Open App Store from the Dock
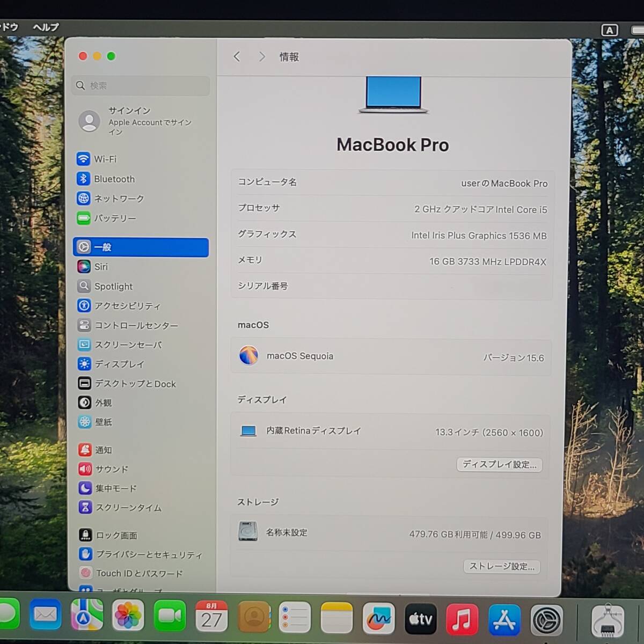 coord(504,620)
